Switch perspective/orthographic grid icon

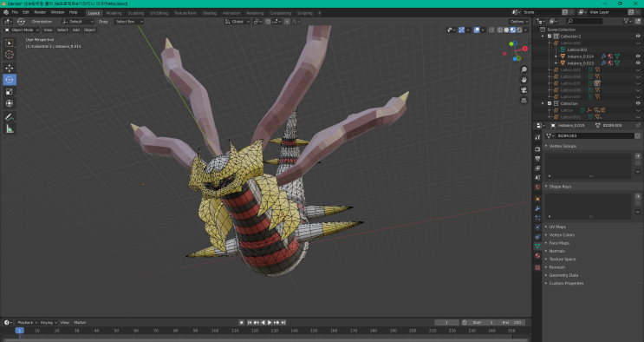coord(524,101)
